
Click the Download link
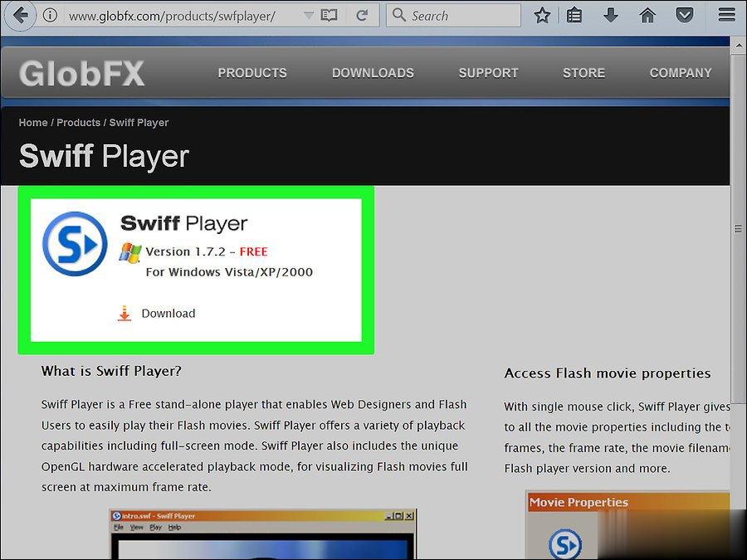click(x=168, y=314)
